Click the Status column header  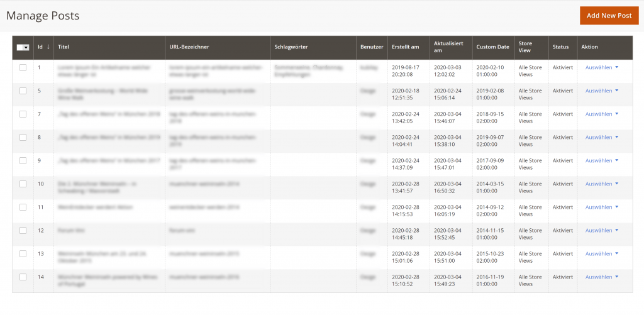pos(563,47)
